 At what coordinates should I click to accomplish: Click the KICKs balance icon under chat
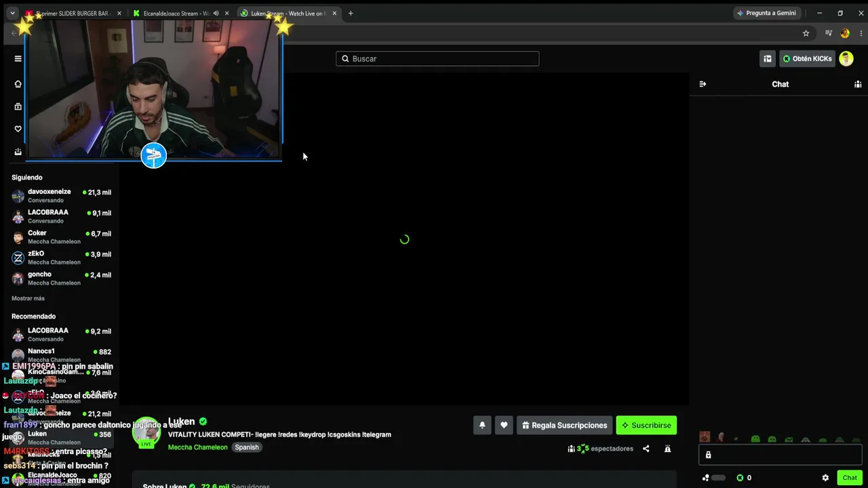point(740,478)
